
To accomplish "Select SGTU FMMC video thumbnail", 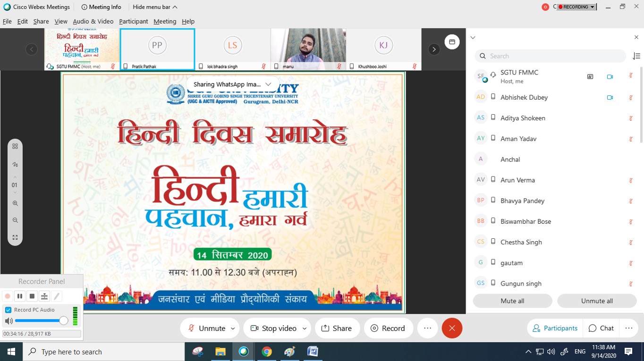I will (x=82, y=49).
